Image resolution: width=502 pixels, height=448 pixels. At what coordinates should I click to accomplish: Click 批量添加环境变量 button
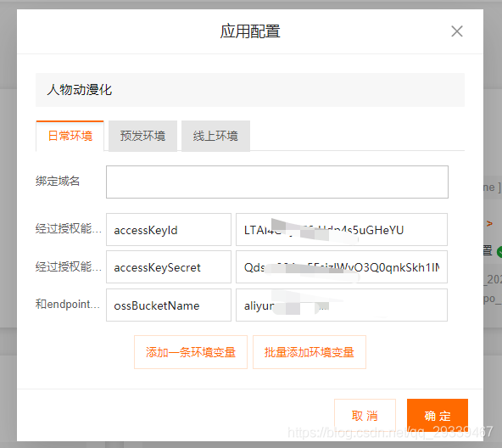(310, 352)
